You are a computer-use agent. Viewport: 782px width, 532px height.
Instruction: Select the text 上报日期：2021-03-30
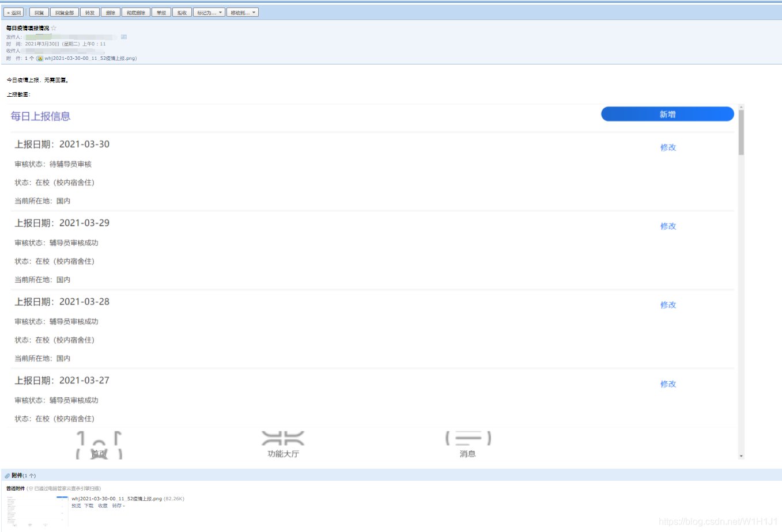tap(62, 145)
